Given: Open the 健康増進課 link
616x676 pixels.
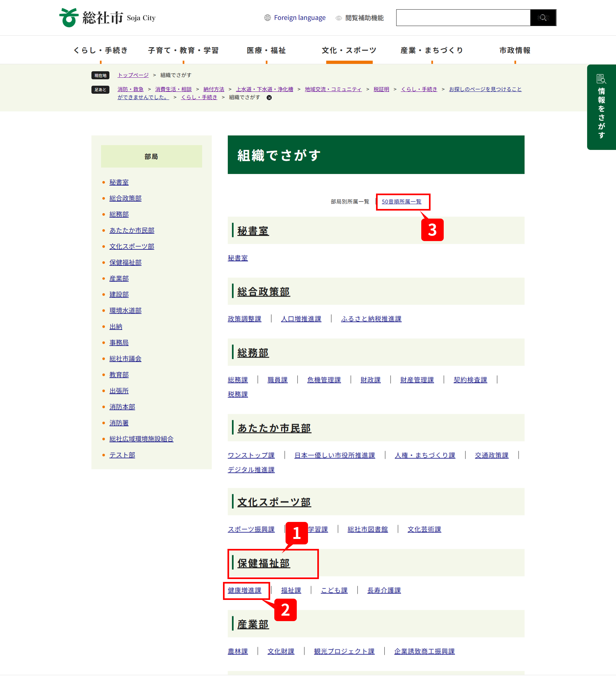Looking at the screenshot, I should [x=244, y=590].
